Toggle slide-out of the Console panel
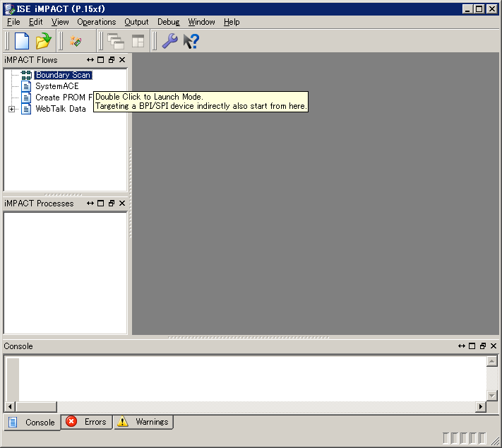This screenshot has width=502, height=448. 462,346
